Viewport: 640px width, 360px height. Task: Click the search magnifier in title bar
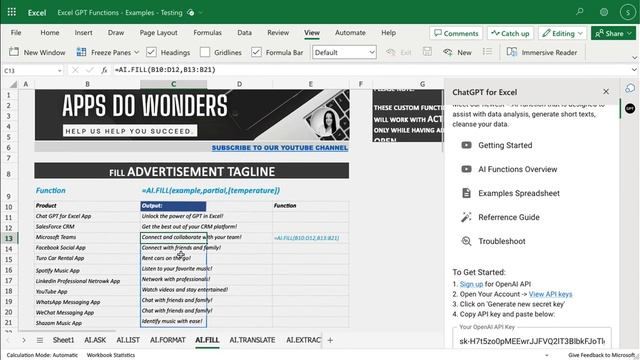580,12
